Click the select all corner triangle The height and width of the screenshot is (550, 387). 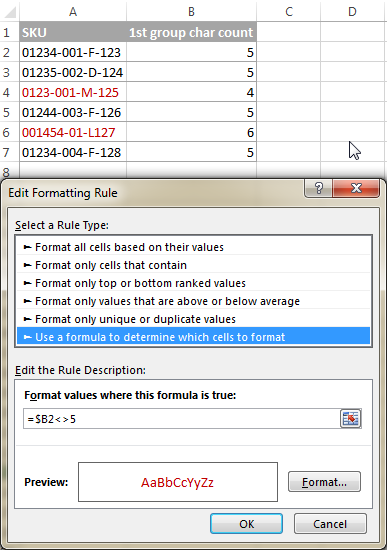pos(10,12)
